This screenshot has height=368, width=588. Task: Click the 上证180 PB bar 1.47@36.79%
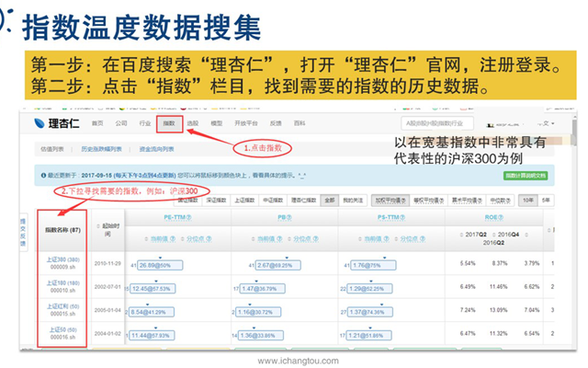[262, 289]
